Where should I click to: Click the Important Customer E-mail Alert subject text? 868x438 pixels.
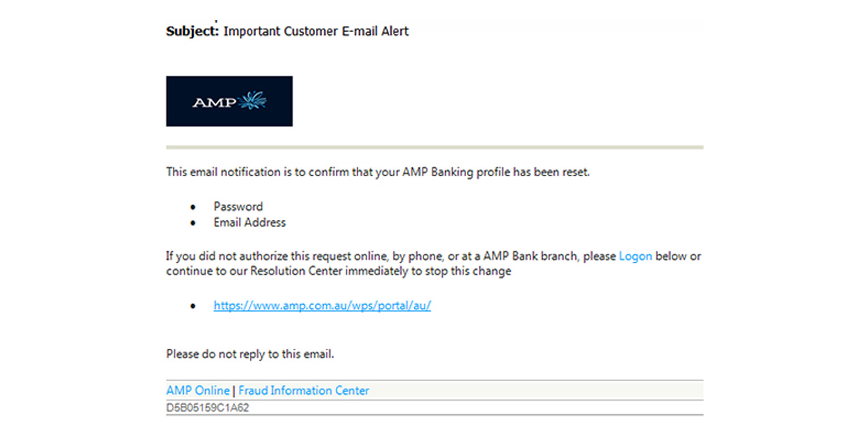[316, 32]
